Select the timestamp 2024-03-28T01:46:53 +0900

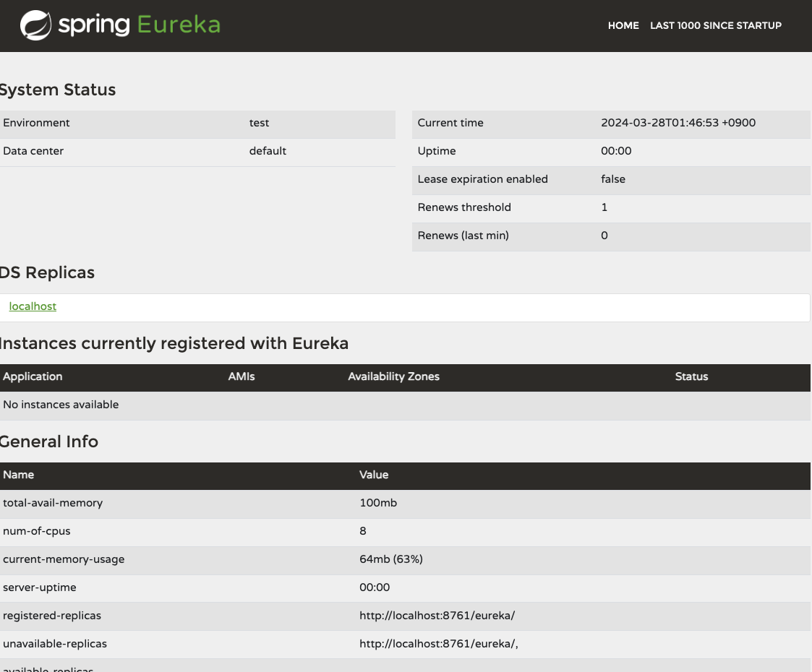pos(678,123)
